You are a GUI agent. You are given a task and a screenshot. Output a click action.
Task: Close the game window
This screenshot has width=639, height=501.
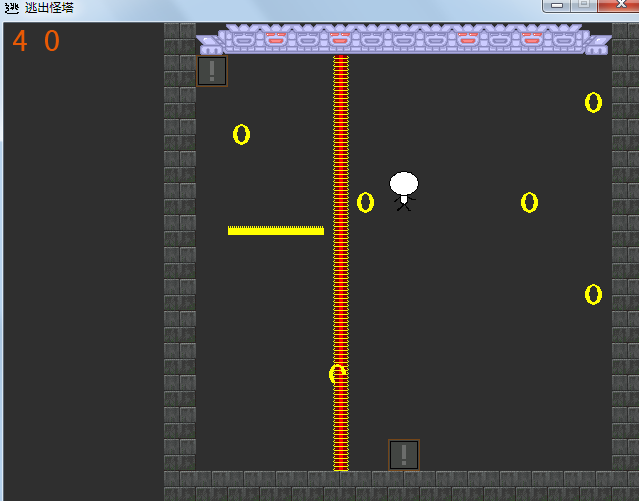pos(619,5)
